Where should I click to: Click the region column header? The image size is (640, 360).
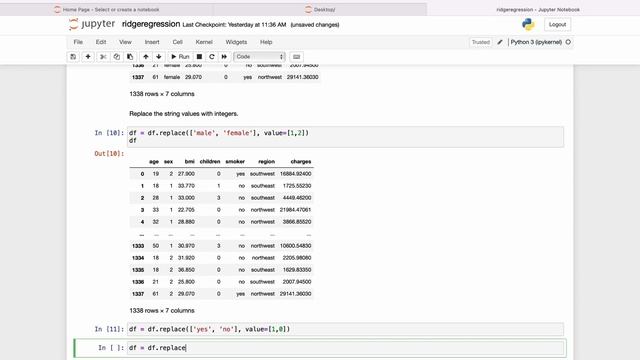click(x=267, y=162)
